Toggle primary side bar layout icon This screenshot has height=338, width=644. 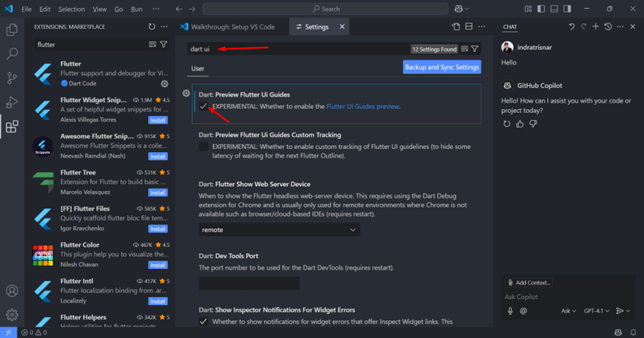pos(541,9)
